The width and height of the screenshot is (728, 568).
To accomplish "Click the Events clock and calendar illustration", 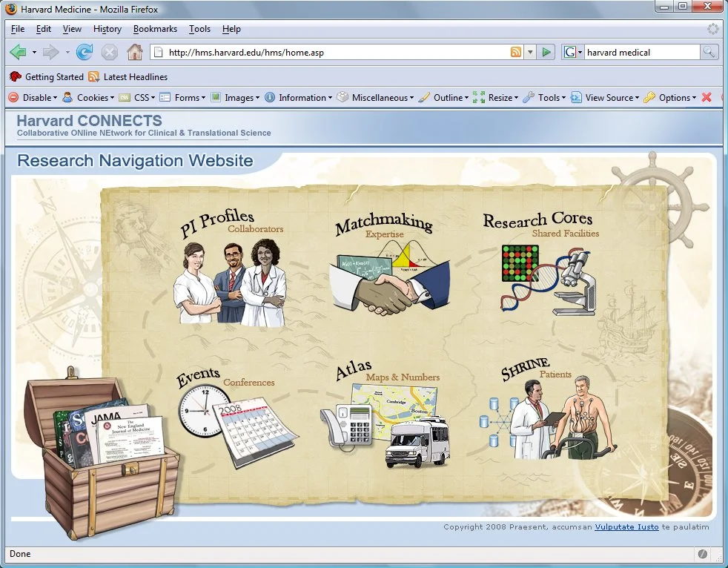I will [238, 426].
